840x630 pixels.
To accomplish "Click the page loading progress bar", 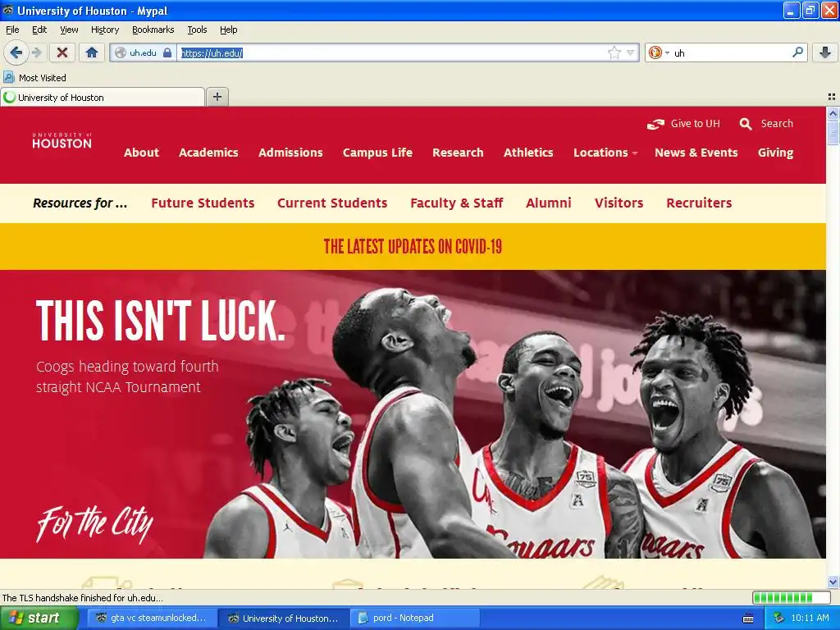I will [x=791, y=597].
